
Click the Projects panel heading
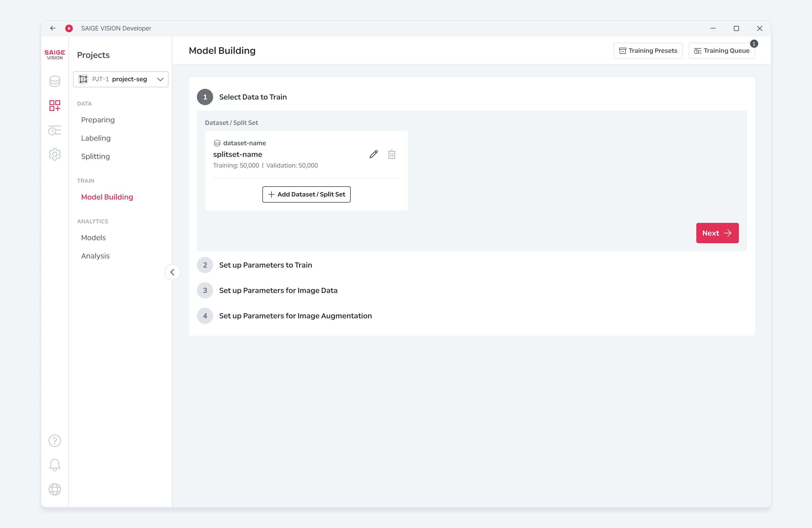pos(93,55)
